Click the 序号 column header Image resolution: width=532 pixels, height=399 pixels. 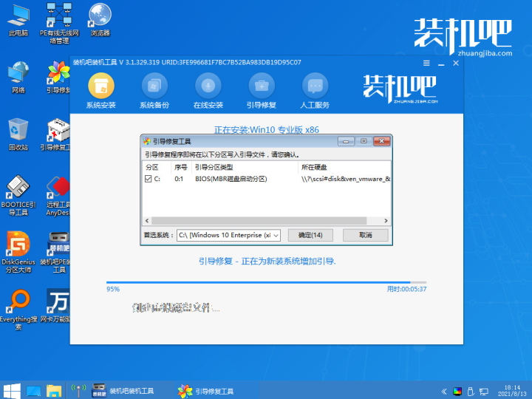pos(181,167)
